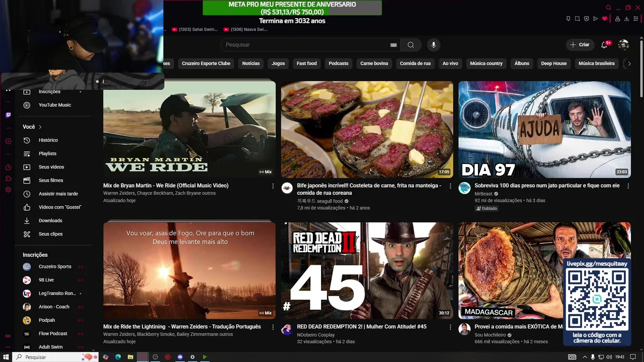Open YouTube Music from sidebar
The image size is (644, 362).
[x=54, y=105]
